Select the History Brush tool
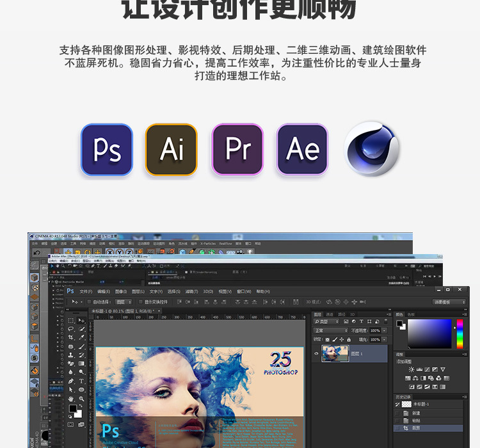Screen dimensions: 480x448 81,355
